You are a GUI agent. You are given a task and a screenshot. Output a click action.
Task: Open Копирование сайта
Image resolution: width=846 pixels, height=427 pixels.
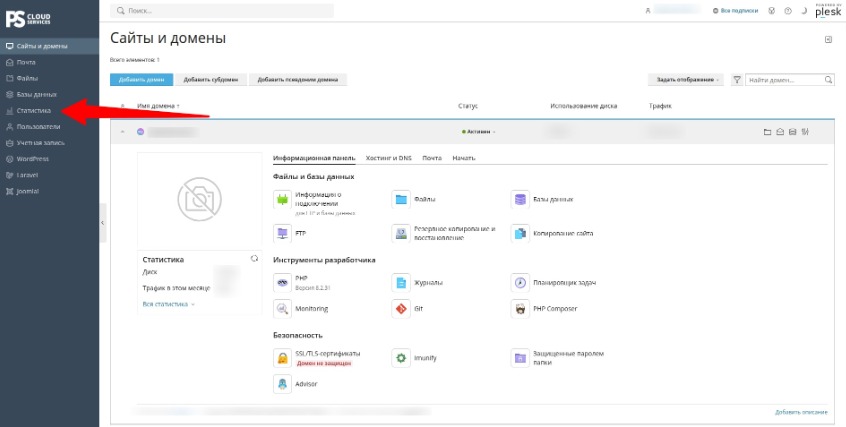552,234
